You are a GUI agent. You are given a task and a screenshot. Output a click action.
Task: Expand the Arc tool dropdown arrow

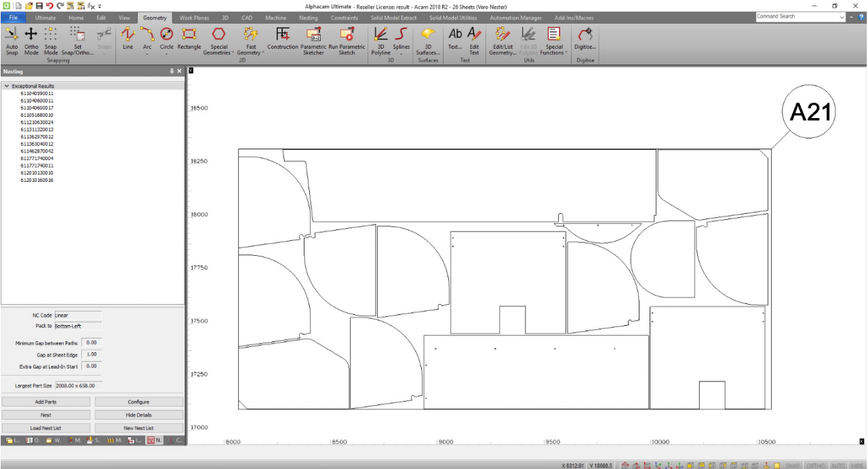coord(148,54)
